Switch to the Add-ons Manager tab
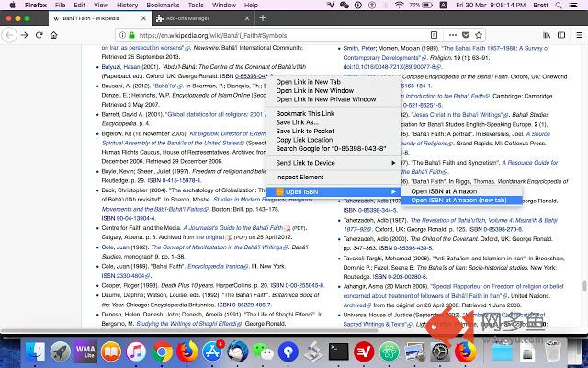This screenshot has height=368, width=588. 203,18
